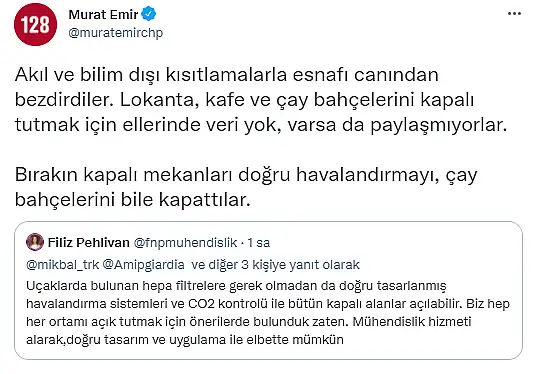
Task: Click the blue verified badge beside Murat Emir
Action: 149,14
